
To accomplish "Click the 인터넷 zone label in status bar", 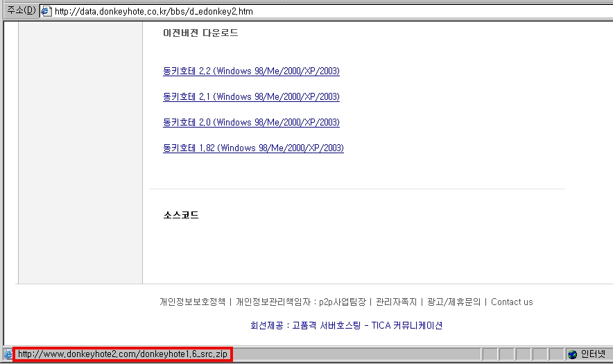I will pyautogui.click(x=594, y=354).
